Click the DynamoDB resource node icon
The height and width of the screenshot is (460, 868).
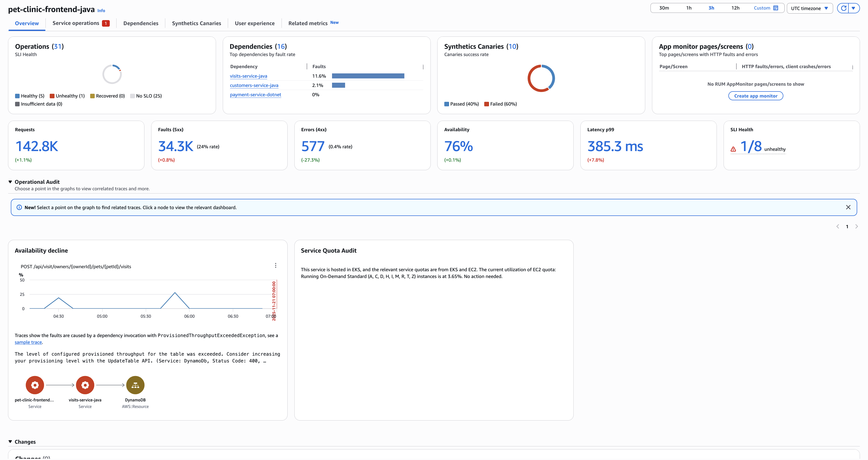click(135, 385)
